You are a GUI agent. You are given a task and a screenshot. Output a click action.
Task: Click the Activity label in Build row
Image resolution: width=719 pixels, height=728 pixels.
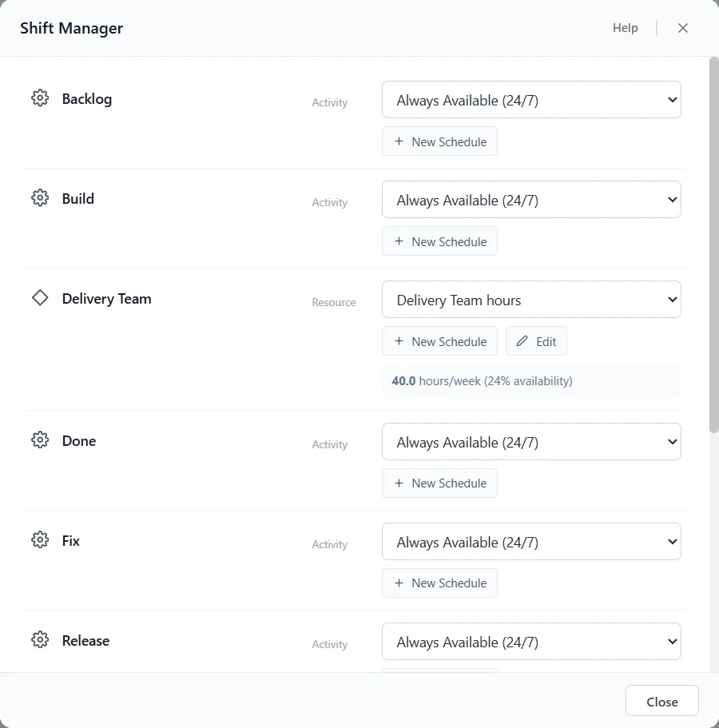tap(330, 202)
